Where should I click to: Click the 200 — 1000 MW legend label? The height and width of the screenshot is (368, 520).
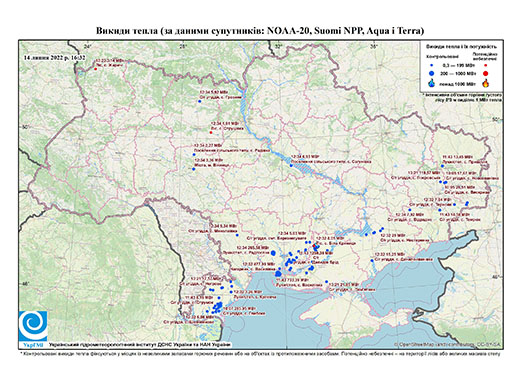pyautogui.click(x=458, y=73)
